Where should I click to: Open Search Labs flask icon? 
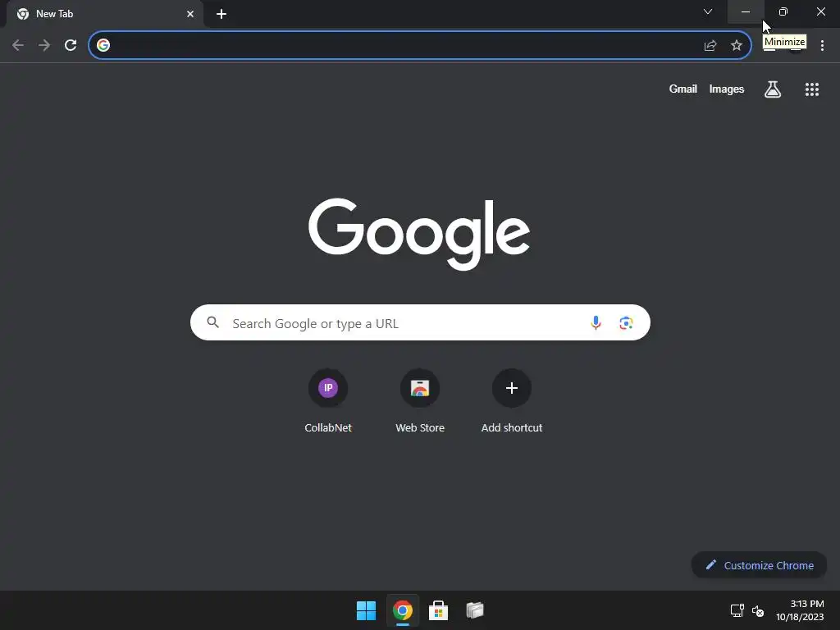coord(773,89)
